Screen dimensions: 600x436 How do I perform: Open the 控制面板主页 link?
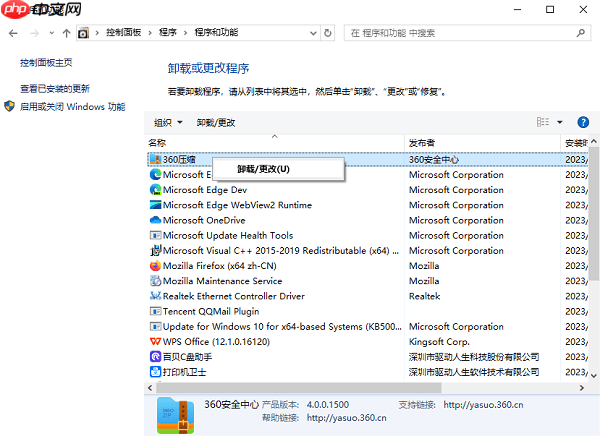pos(46,62)
